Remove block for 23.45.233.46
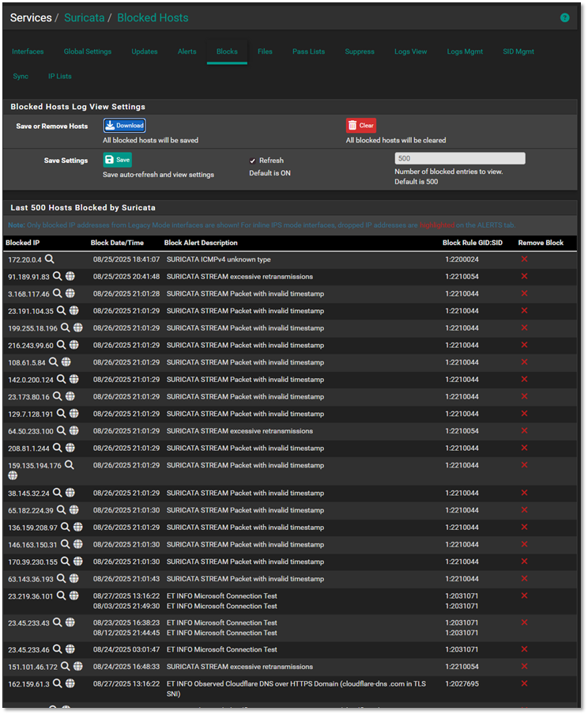588x715 pixels. coord(525,649)
